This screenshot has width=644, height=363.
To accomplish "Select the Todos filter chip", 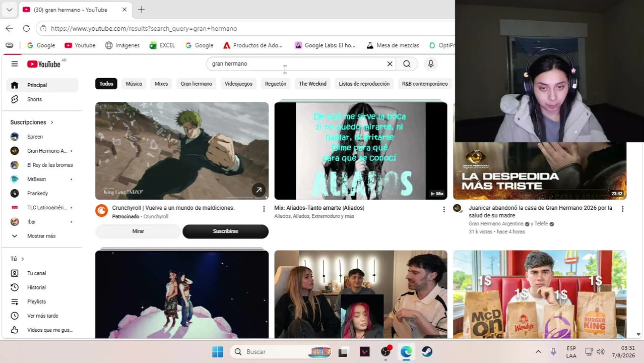I will [x=106, y=84].
